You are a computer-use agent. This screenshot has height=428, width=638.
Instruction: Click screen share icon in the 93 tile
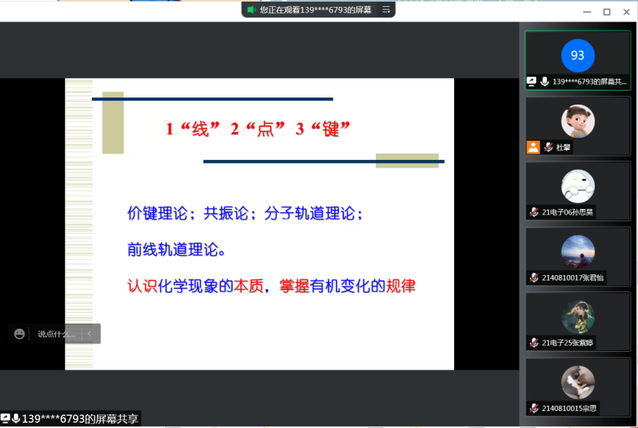[x=533, y=81]
